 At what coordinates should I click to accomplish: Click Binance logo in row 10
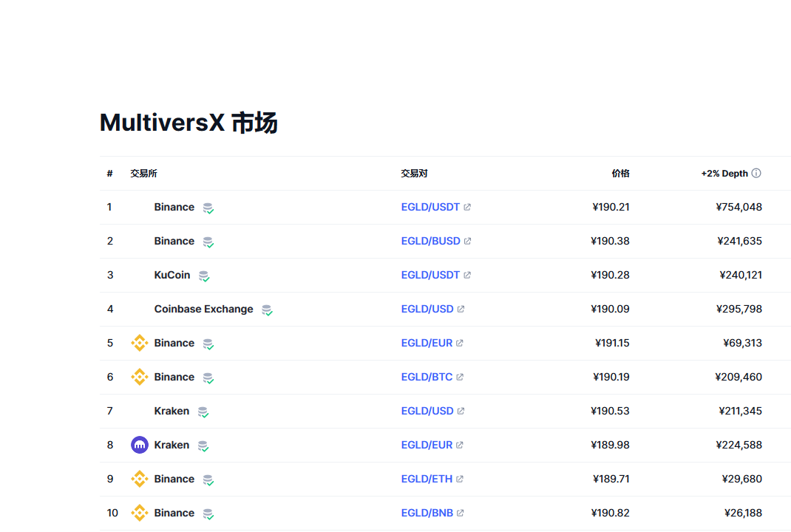[x=139, y=513]
